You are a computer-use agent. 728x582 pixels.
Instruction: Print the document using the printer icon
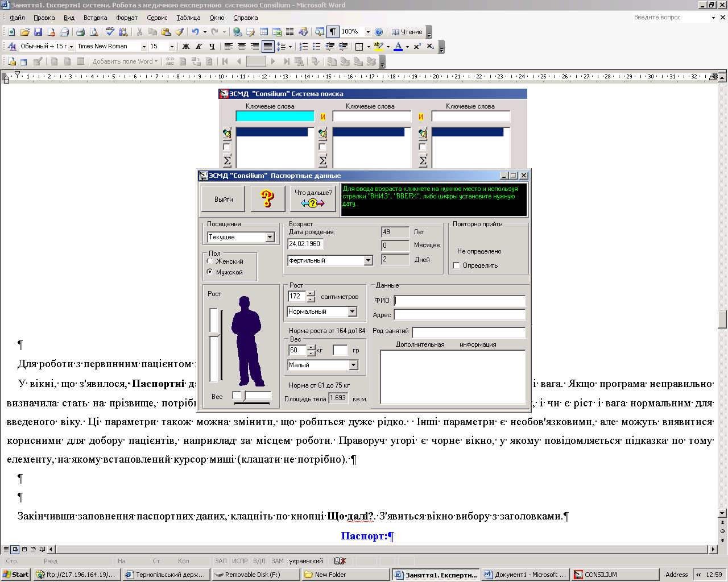point(80,32)
